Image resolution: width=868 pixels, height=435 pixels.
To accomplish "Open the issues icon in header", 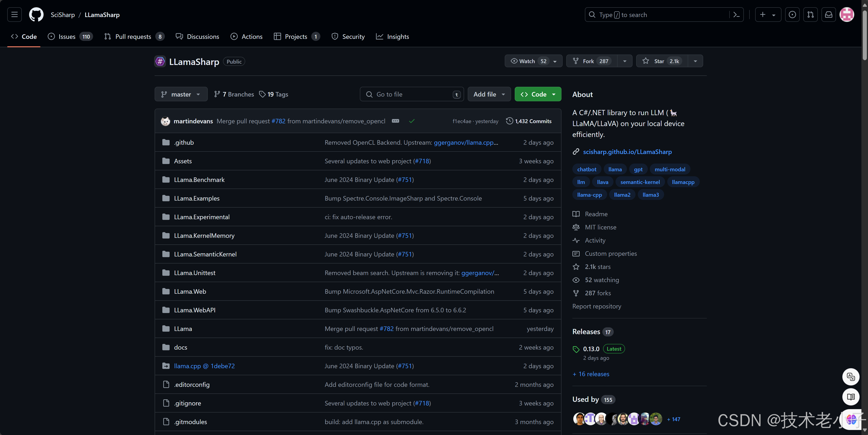I will pyautogui.click(x=792, y=15).
